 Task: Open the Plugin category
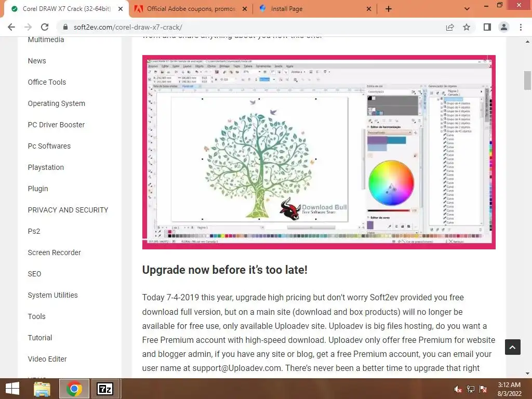click(37, 189)
